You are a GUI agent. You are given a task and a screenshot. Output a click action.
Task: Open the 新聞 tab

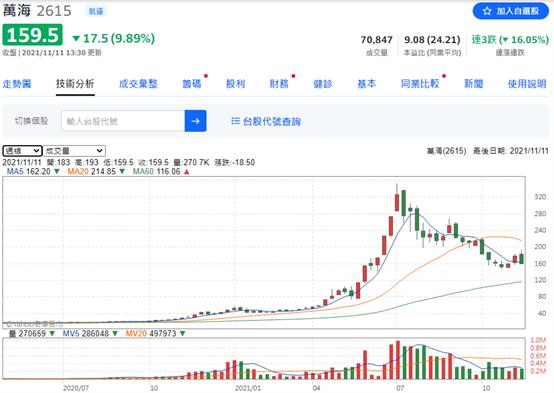[473, 84]
